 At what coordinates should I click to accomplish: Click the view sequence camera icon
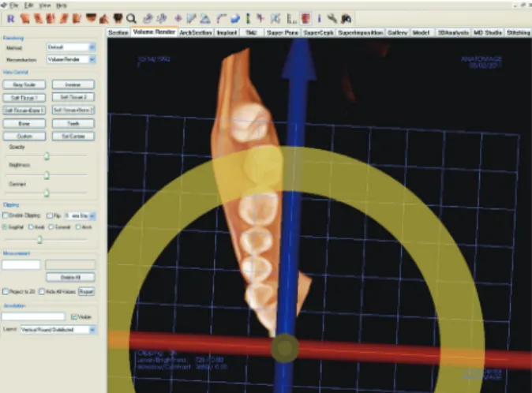[x=346, y=19]
